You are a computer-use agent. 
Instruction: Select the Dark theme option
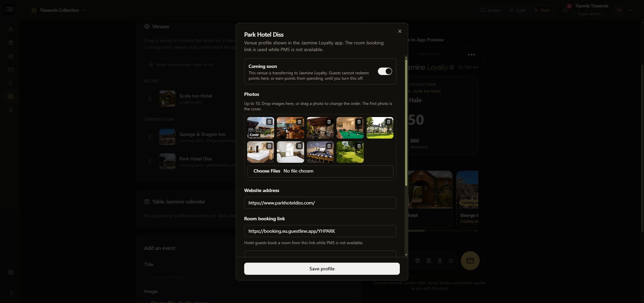coord(542,10)
